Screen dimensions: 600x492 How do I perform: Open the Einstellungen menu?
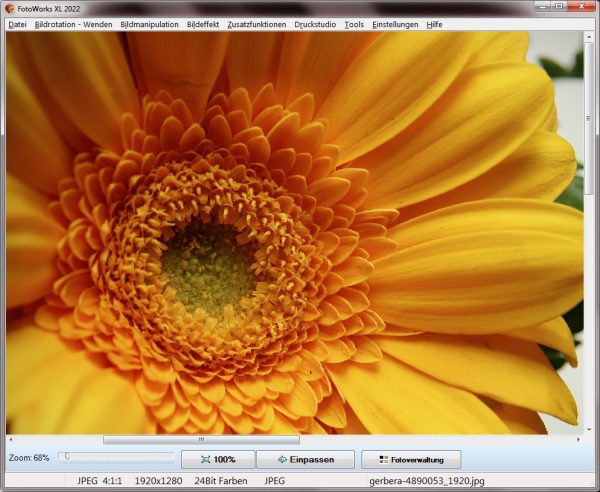pyautogui.click(x=395, y=24)
